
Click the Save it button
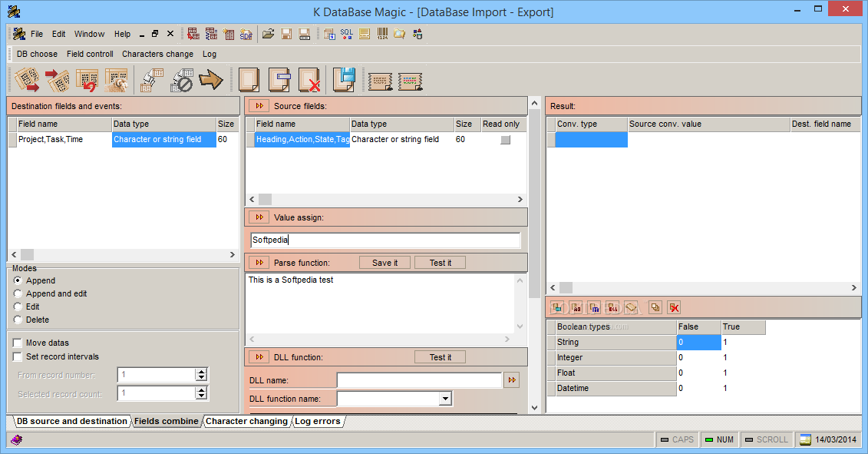(x=384, y=263)
